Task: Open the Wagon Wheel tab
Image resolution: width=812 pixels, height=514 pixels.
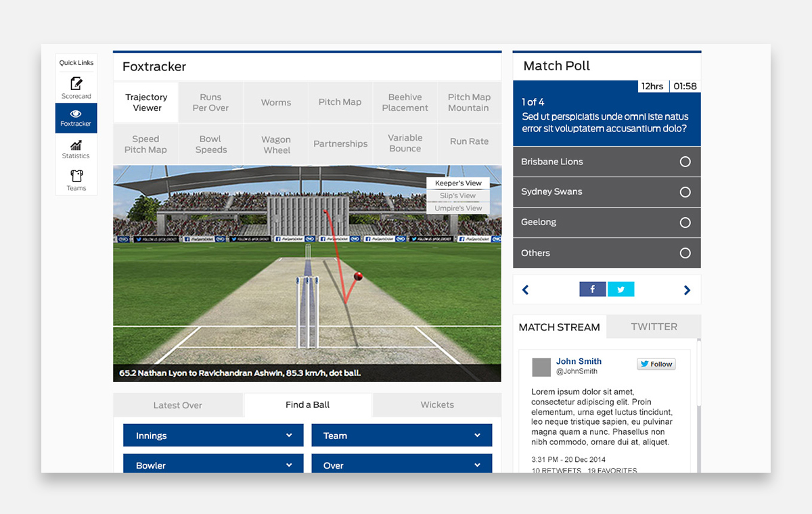Action: [x=275, y=144]
